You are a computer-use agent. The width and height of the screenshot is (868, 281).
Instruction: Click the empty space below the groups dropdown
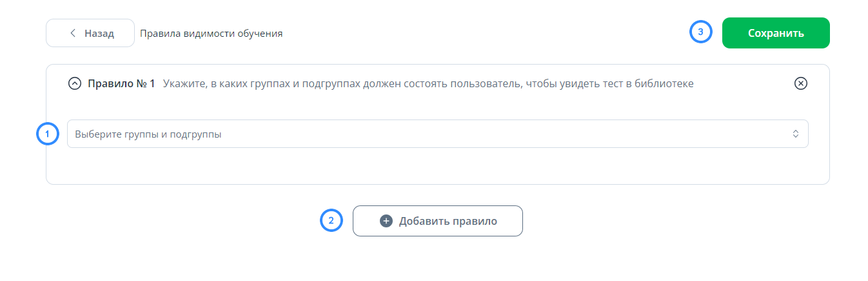click(x=437, y=166)
